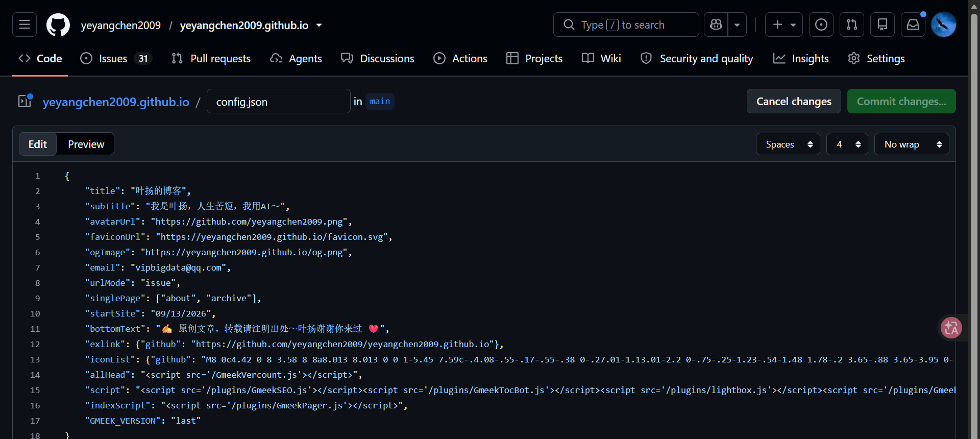The height and width of the screenshot is (439, 980).
Task: Click Cancel changes button
Action: pos(794,101)
